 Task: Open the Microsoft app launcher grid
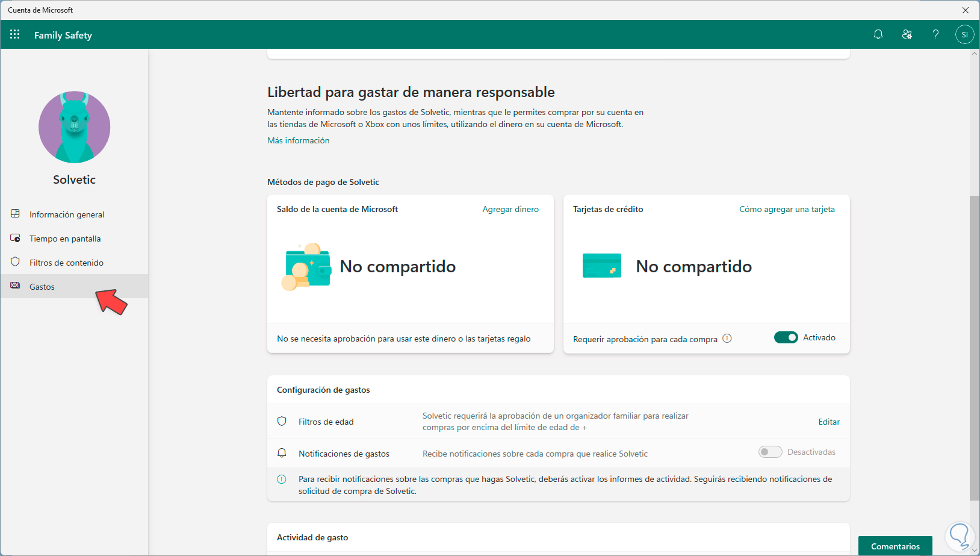[x=15, y=34]
